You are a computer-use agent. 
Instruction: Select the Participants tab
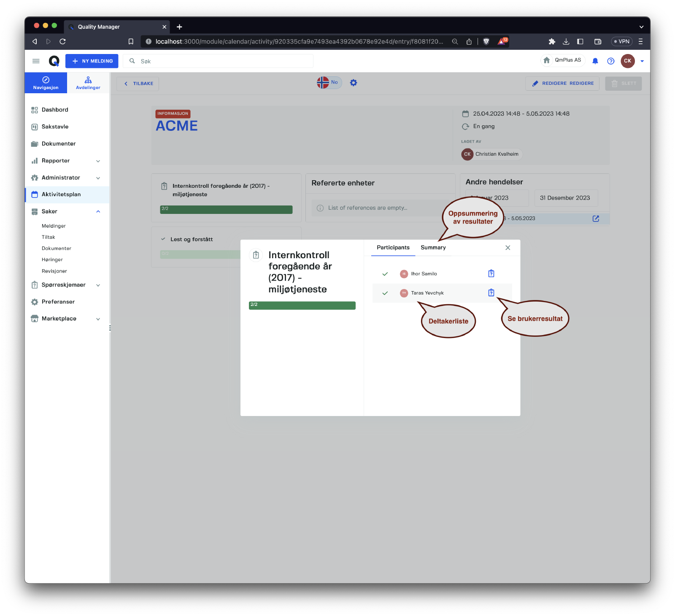(393, 248)
